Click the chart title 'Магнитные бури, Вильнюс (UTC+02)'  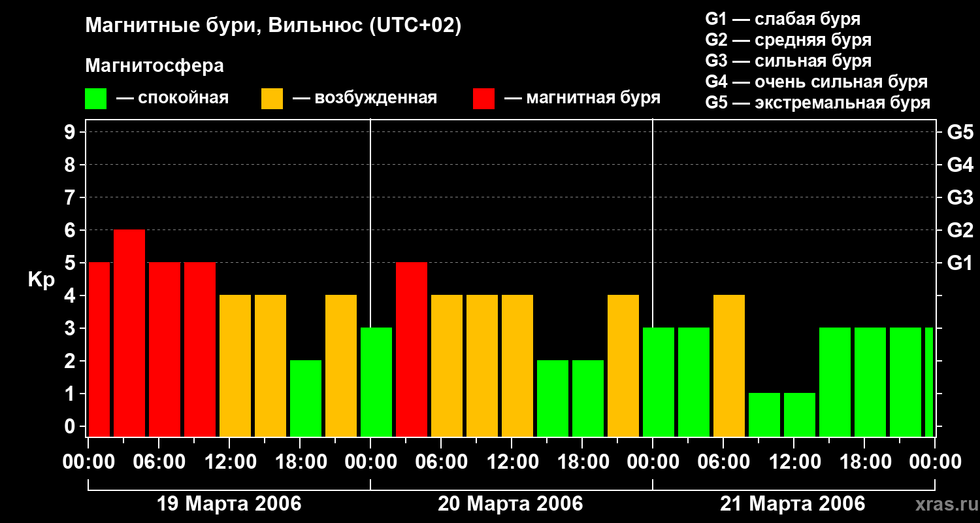274,27
